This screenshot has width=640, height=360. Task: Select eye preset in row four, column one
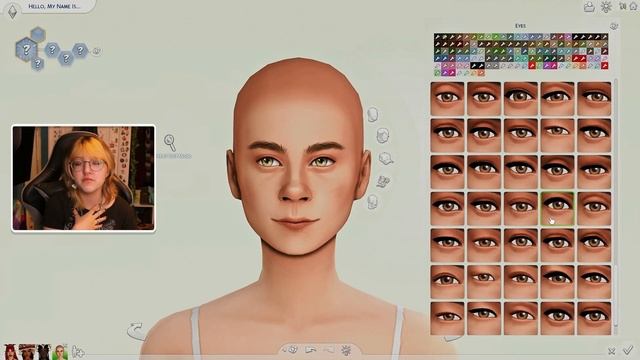point(447,209)
